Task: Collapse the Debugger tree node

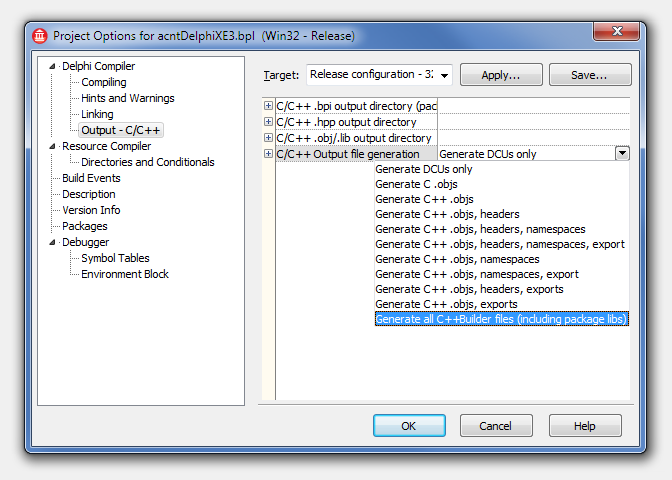Action: [x=52, y=243]
